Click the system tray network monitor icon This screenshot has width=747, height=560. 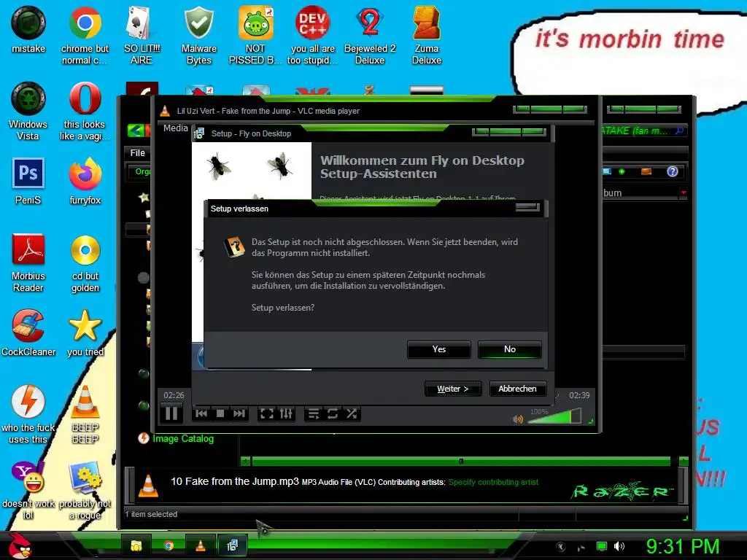[x=602, y=546]
